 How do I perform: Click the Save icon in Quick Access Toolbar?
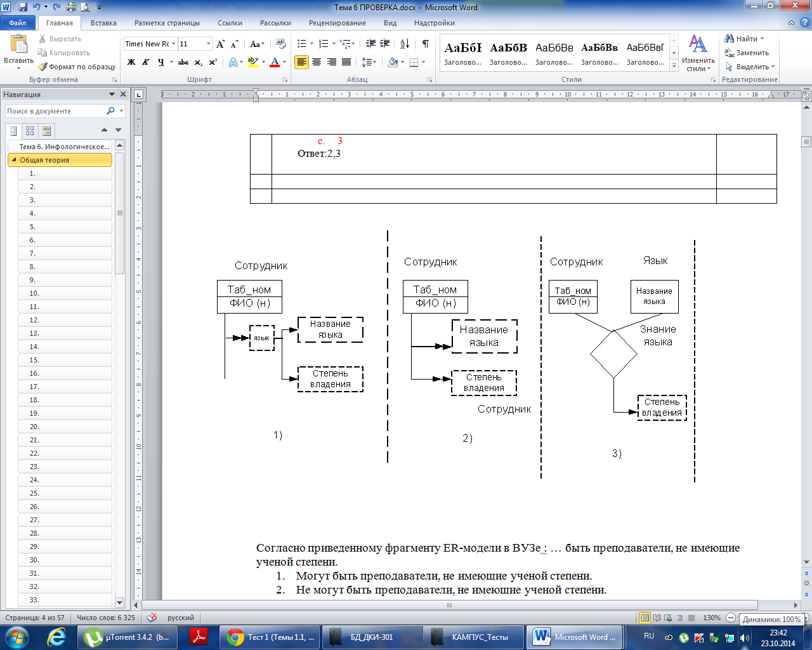click(x=23, y=8)
